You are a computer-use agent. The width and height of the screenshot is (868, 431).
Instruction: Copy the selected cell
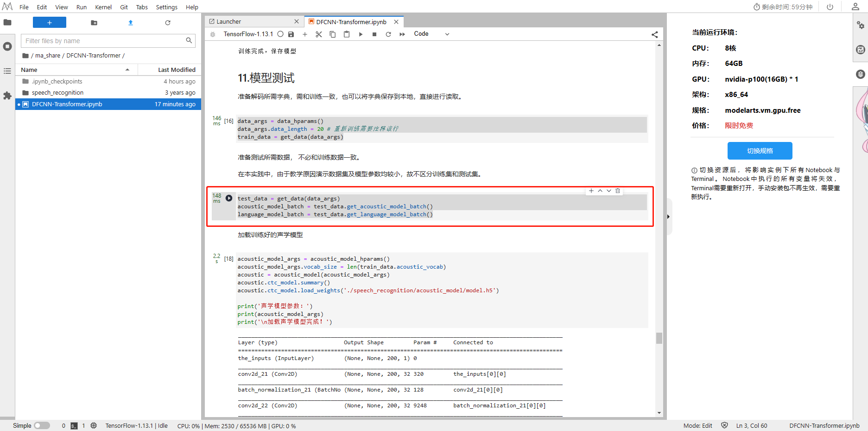pyautogui.click(x=333, y=34)
